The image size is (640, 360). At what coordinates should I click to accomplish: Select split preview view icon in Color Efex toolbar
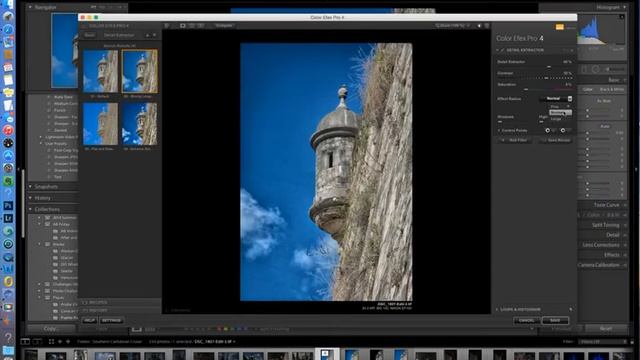(x=191, y=26)
